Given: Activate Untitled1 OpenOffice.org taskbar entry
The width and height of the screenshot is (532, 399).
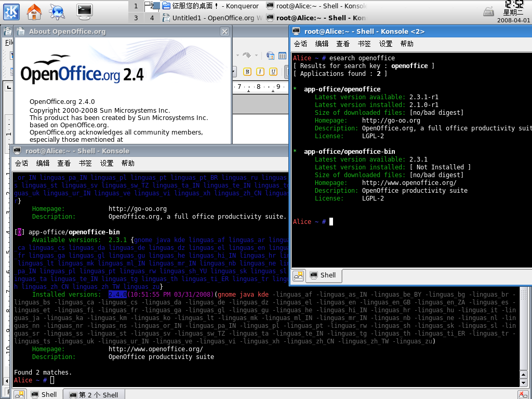Looking at the screenshot, I should pyautogui.click(x=212, y=18).
